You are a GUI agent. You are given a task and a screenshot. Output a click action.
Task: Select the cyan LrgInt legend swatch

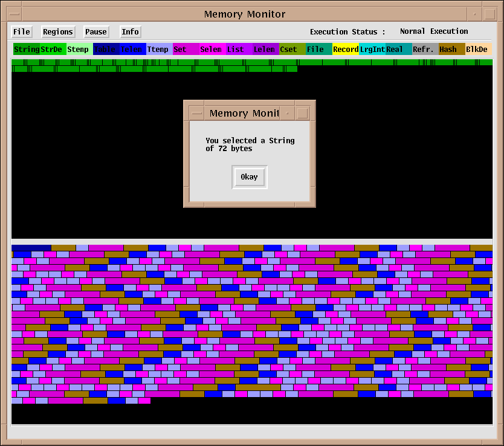click(372, 50)
